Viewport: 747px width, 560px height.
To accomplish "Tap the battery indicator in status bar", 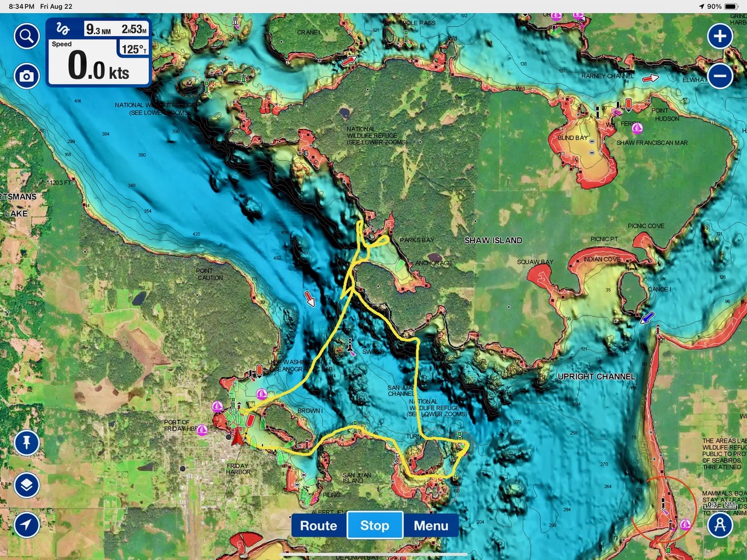I will pos(731,6).
